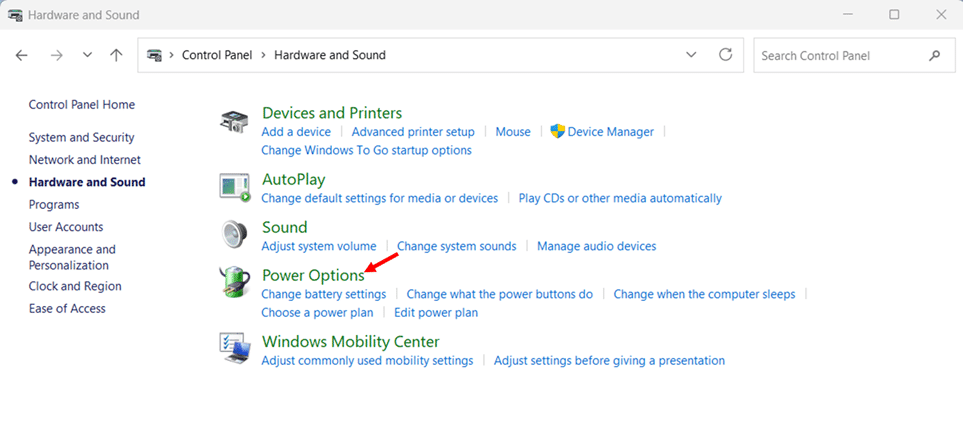Open the Devices and Printers heading
963x439 pixels.
(332, 113)
